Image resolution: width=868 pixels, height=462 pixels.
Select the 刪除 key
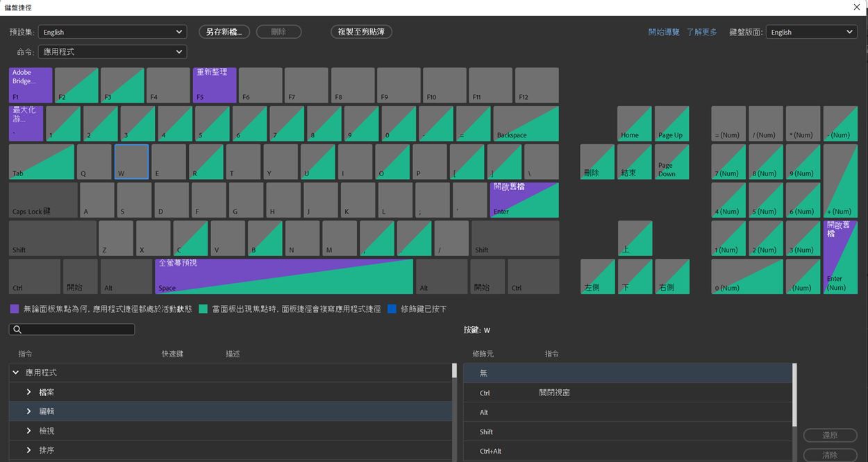coord(597,162)
